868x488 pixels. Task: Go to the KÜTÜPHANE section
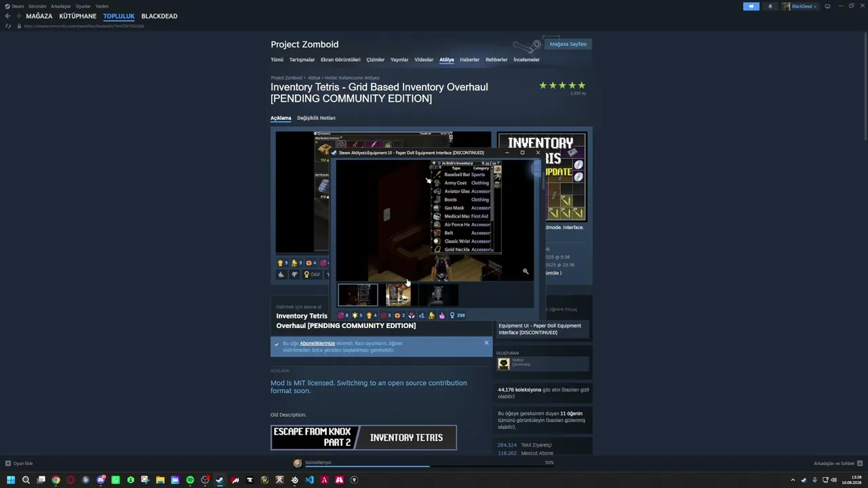tap(78, 16)
